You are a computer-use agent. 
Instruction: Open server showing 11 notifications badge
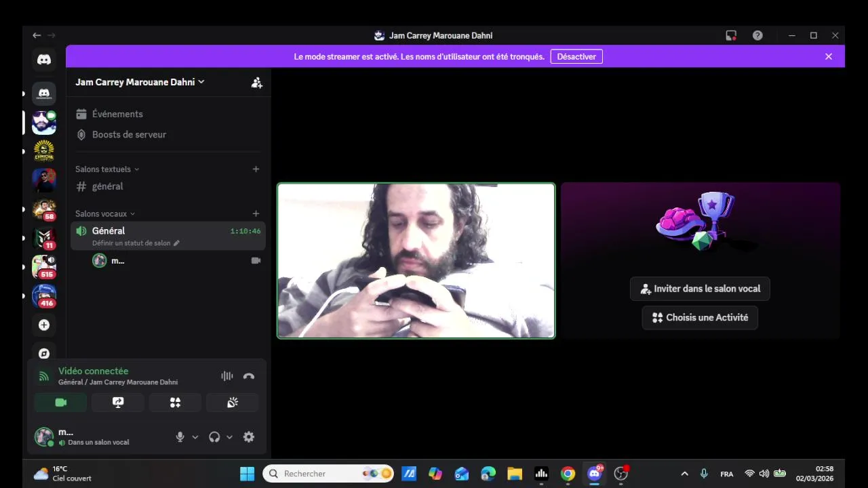tap(44, 238)
